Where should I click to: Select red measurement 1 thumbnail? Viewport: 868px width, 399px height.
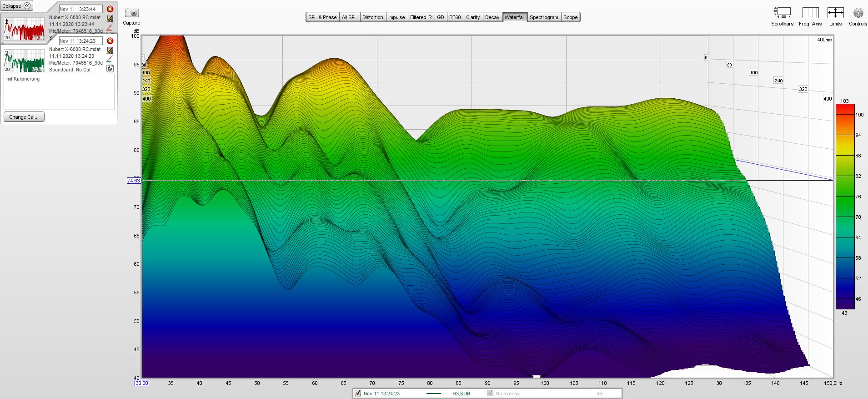point(24,29)
